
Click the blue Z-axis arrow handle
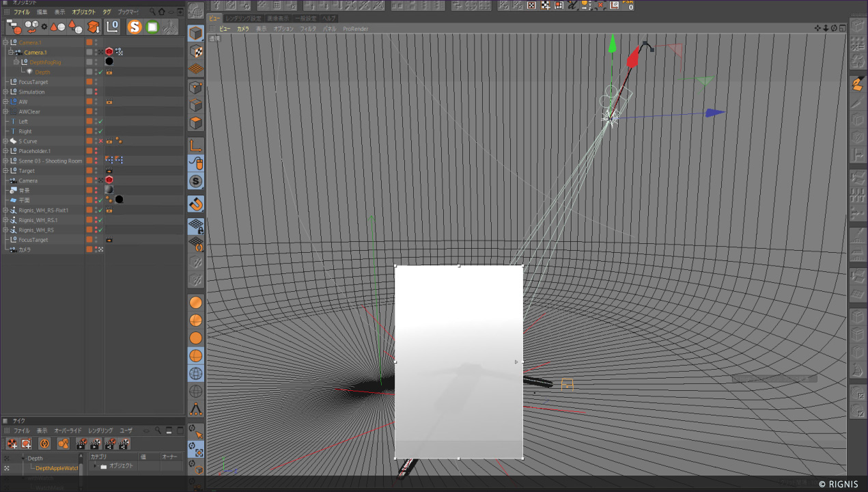coord(714,113)
